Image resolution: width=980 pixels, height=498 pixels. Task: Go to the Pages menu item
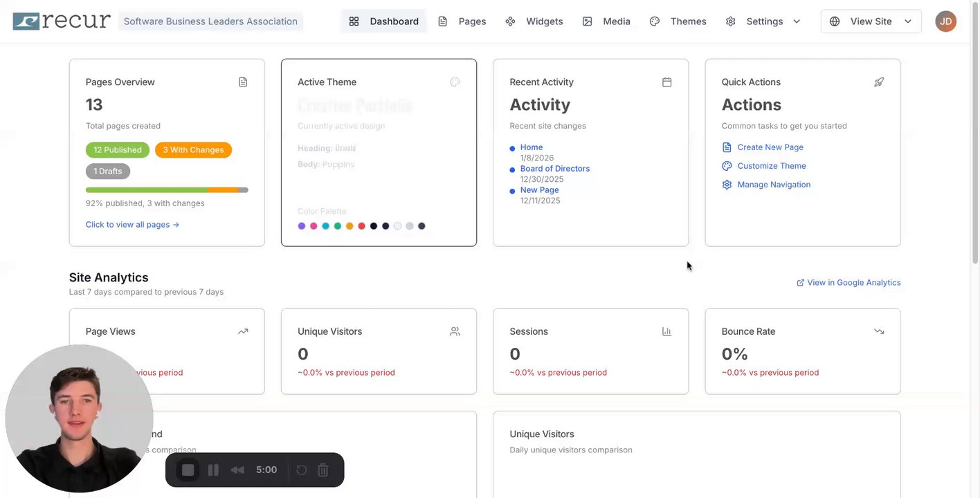[x=462, y=21]
